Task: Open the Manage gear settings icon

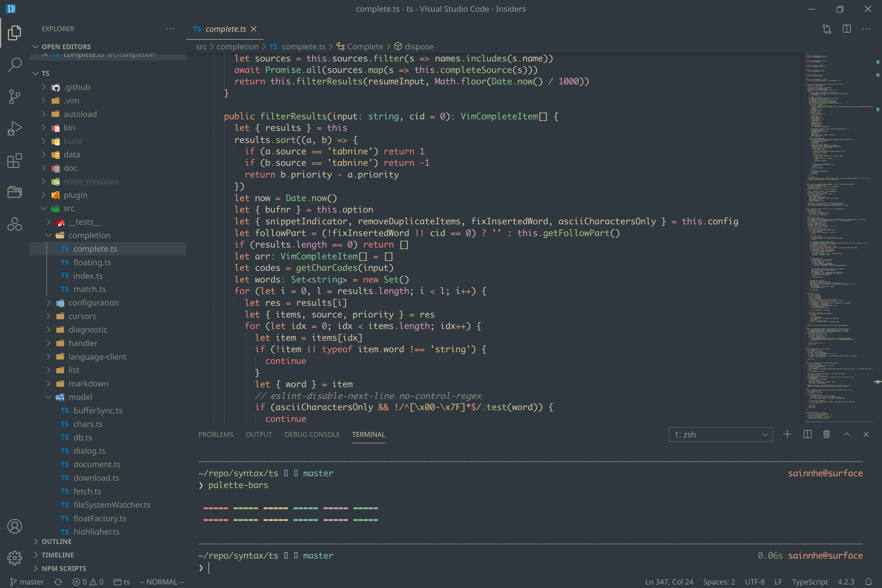Action: 14,558
